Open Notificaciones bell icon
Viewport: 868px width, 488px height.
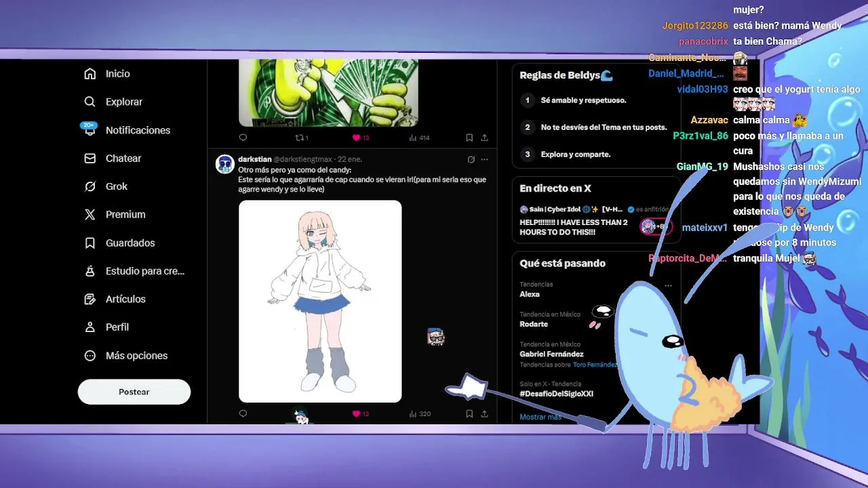coord(90,130)
